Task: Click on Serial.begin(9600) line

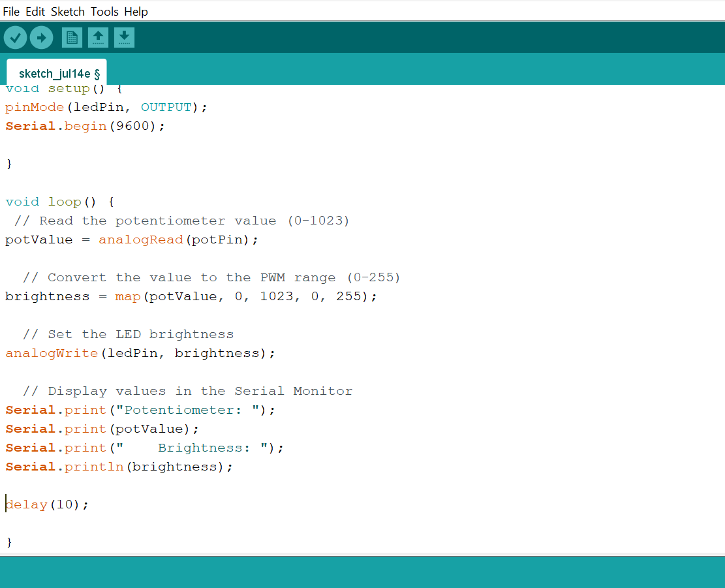Action: click(x=85, y=126)
